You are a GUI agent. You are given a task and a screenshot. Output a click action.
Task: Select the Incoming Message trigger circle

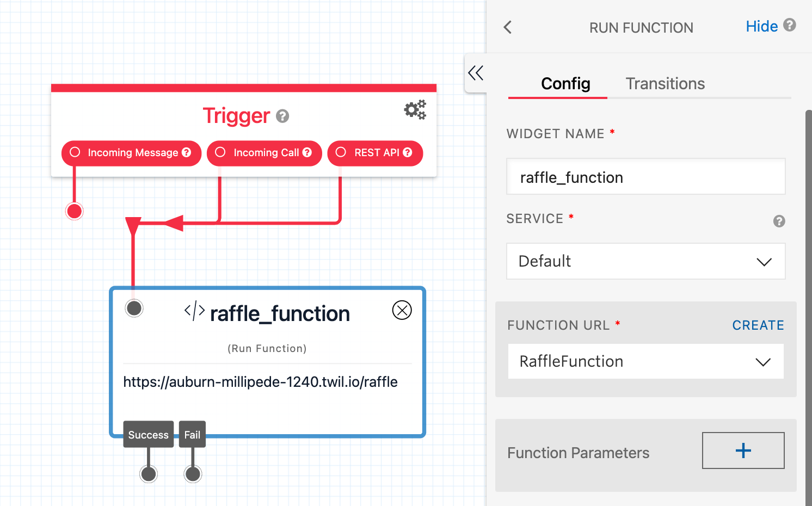(x=75, y=152)
